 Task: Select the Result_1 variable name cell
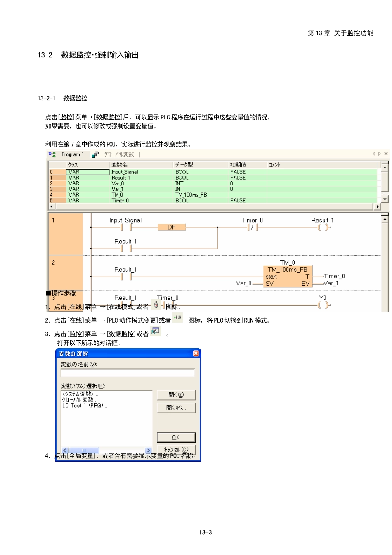[141, 178]
